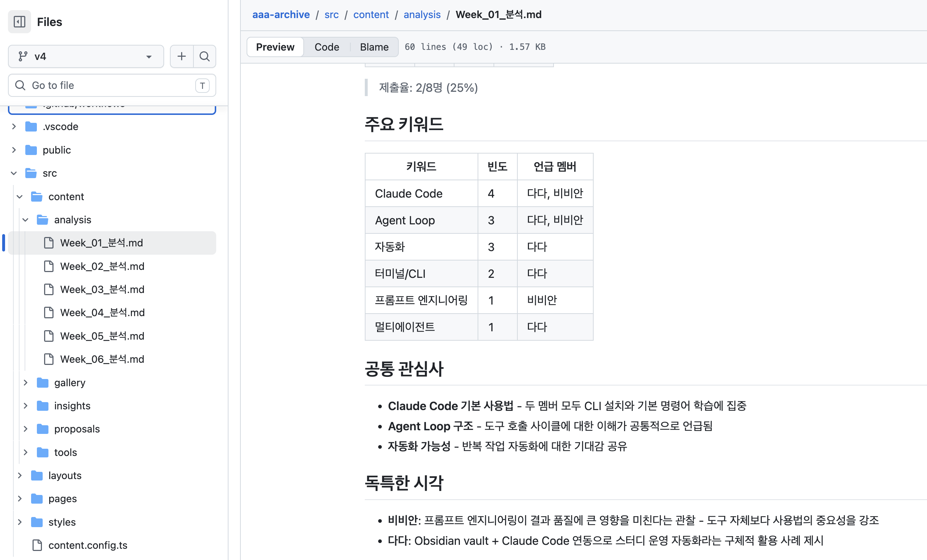The height and width of the screenshot is (560, 927).
Task: Switch to the Blame tab
Action: tap(374, 47)
